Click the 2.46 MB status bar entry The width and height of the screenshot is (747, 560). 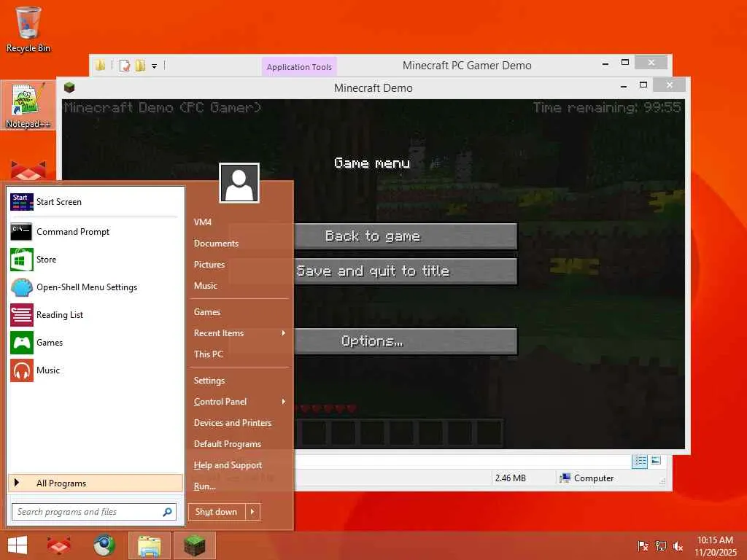click(x=510, y=478)
